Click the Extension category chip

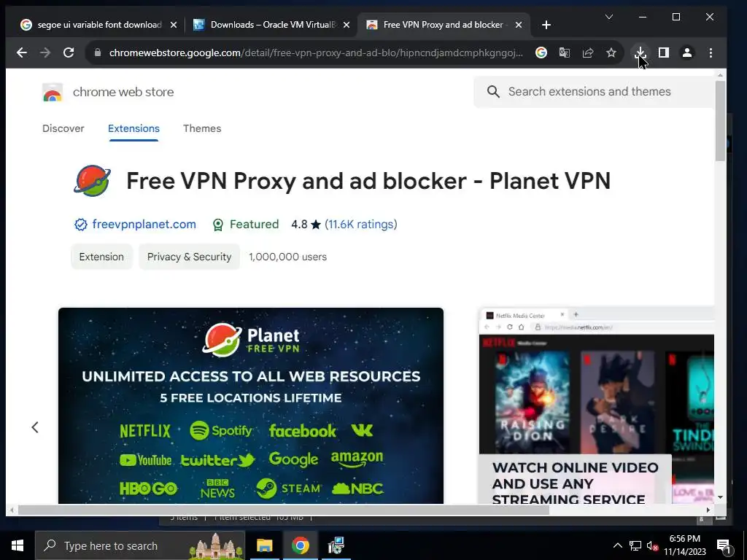[x=101, y=257]
